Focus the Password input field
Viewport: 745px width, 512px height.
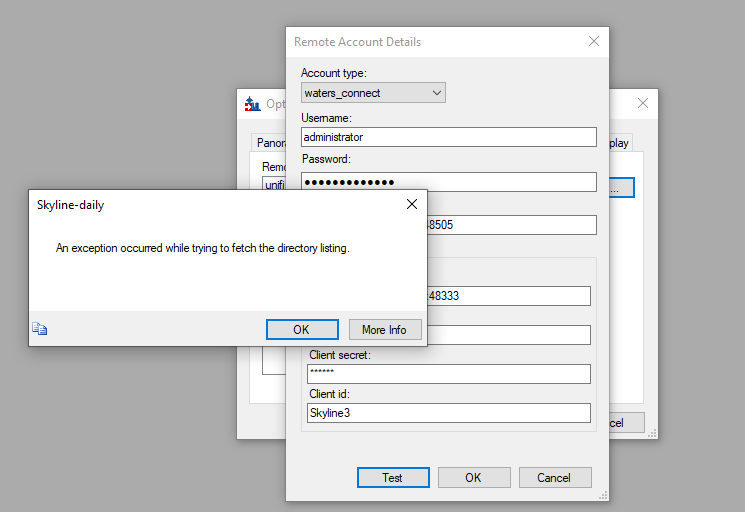448,182
